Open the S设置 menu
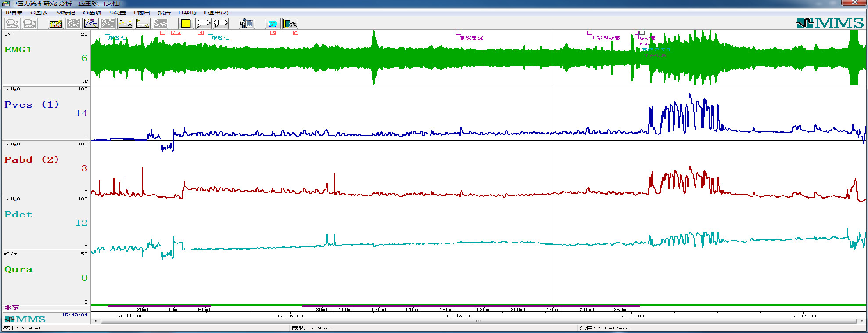Screen dimensions: 868x333 [x=118, y=13]
